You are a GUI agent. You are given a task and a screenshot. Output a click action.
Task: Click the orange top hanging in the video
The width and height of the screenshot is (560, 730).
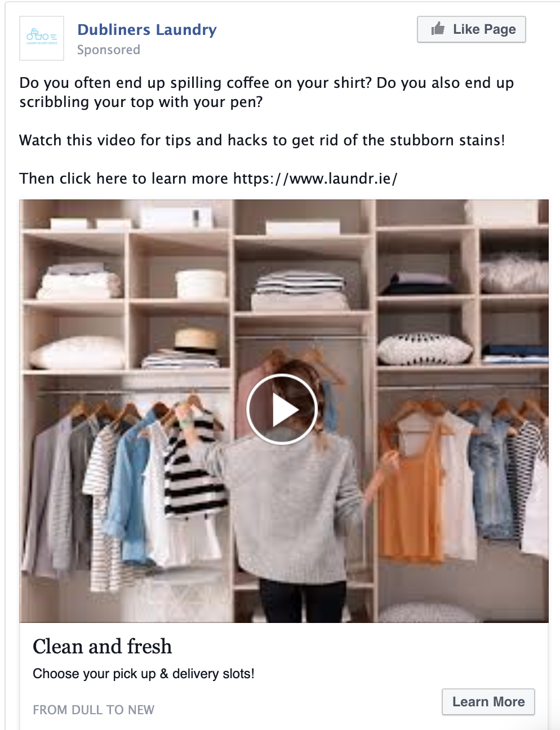pos(412,496)
